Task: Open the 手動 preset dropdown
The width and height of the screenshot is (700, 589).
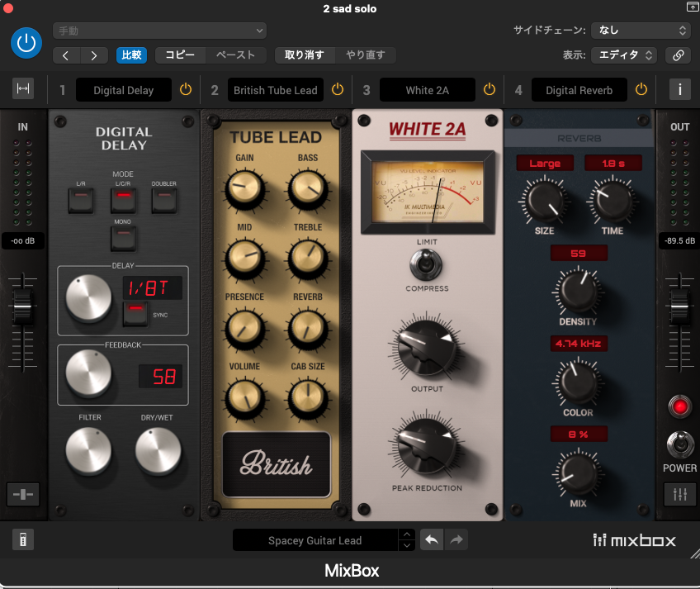Action: coord(159,31)
